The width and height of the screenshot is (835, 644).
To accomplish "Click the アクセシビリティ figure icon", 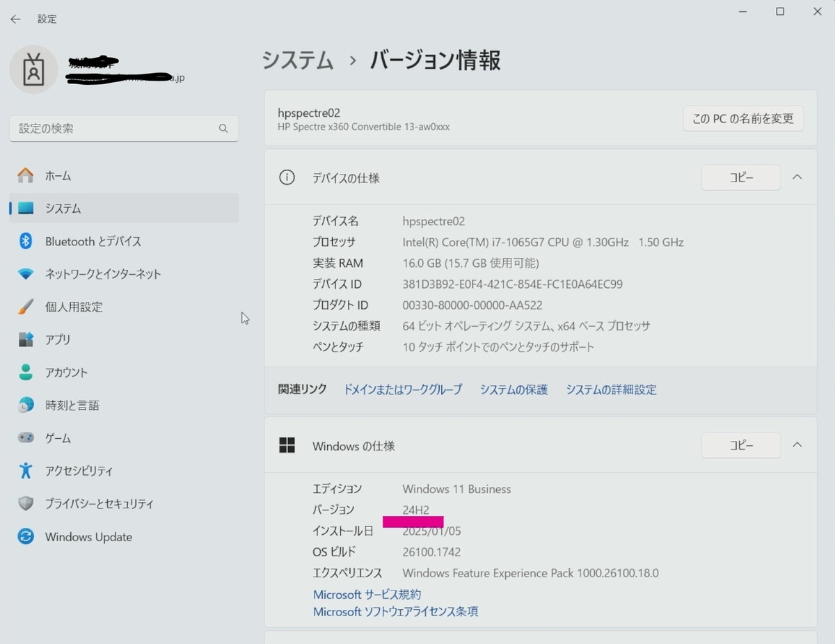I will tap(26, 471).
